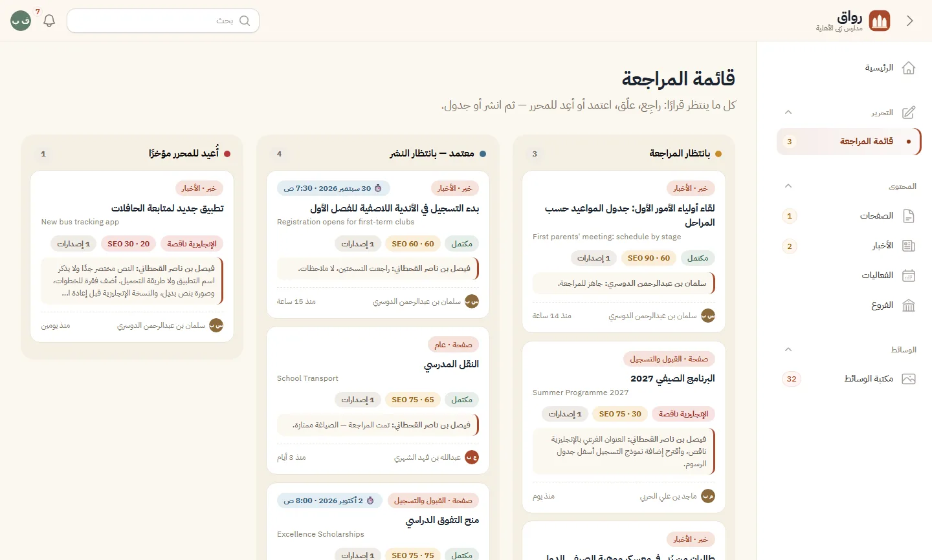Click the calendar icon beside الفعاليات
This screenshot has height=560, width=932.
909,275
